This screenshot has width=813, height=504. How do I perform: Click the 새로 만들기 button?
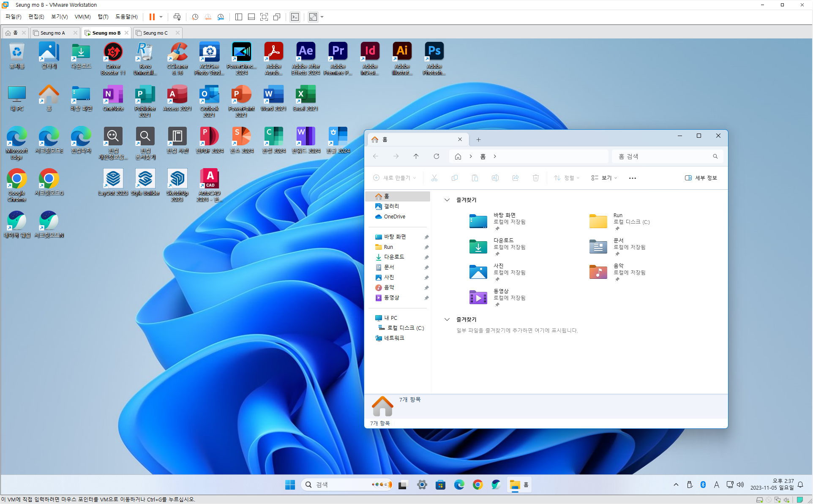(395, 178)
